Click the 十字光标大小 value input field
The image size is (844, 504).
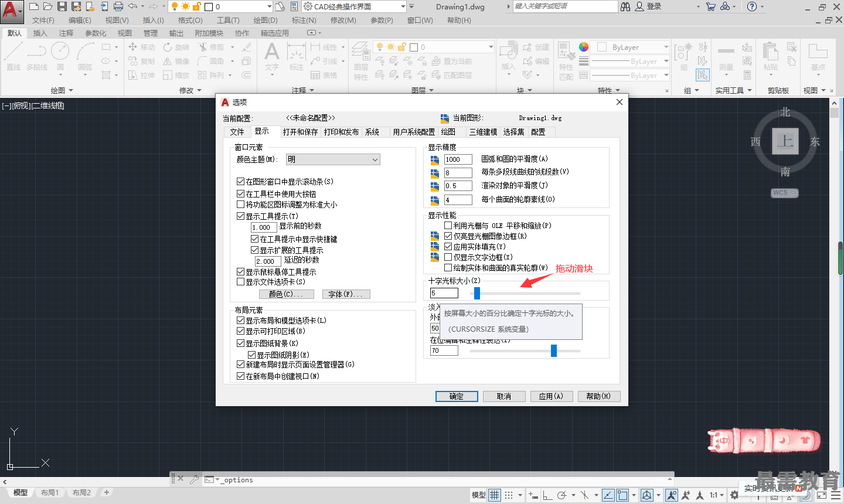tap(444, 293)
